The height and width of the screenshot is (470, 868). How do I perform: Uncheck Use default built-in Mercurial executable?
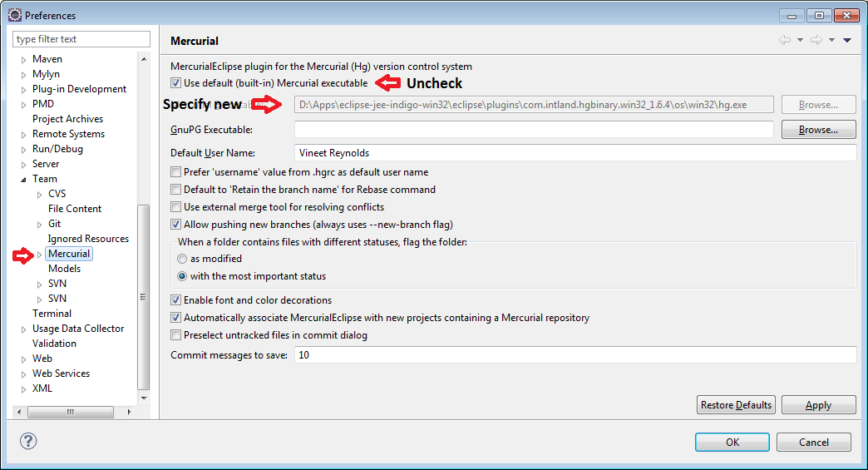[175, 83]
